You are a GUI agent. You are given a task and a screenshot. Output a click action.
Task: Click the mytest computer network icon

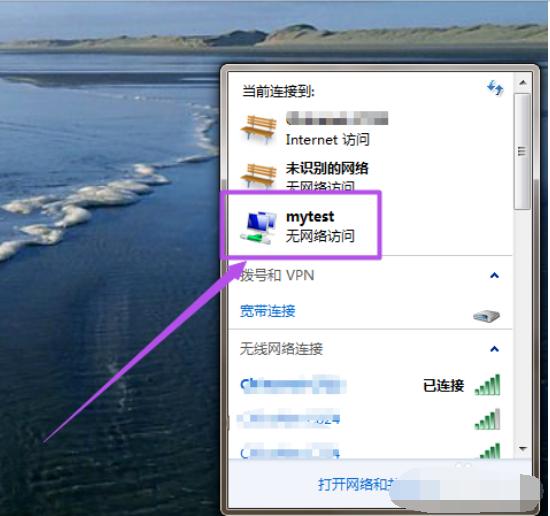(x=259, y=227)
